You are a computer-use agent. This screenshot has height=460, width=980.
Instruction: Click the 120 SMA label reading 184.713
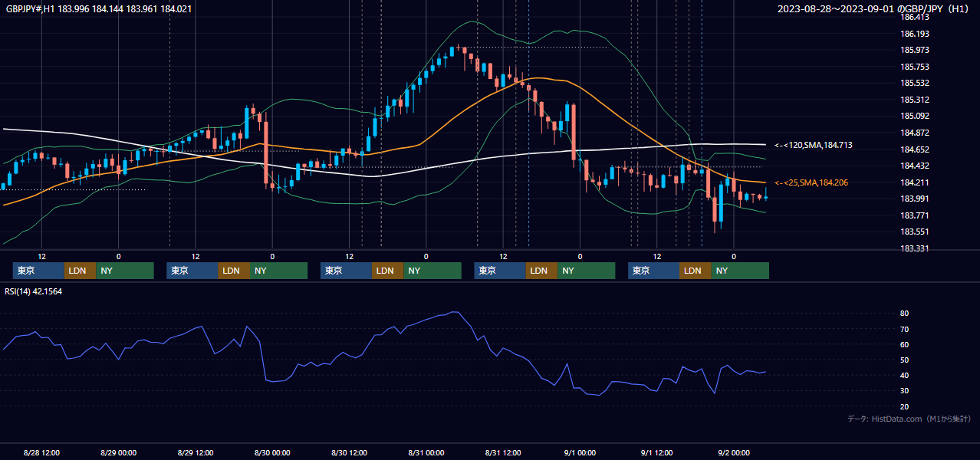pyautogui.click(x=814, y=145)
